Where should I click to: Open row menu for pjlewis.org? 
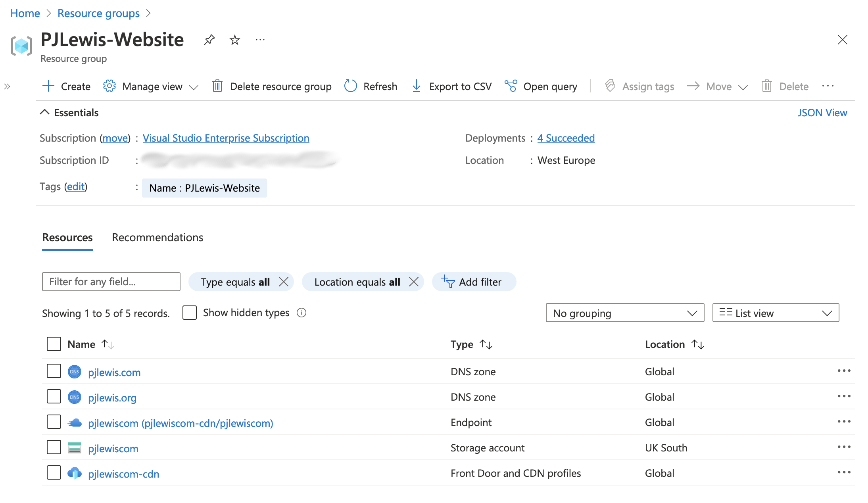tap(844, 396)
